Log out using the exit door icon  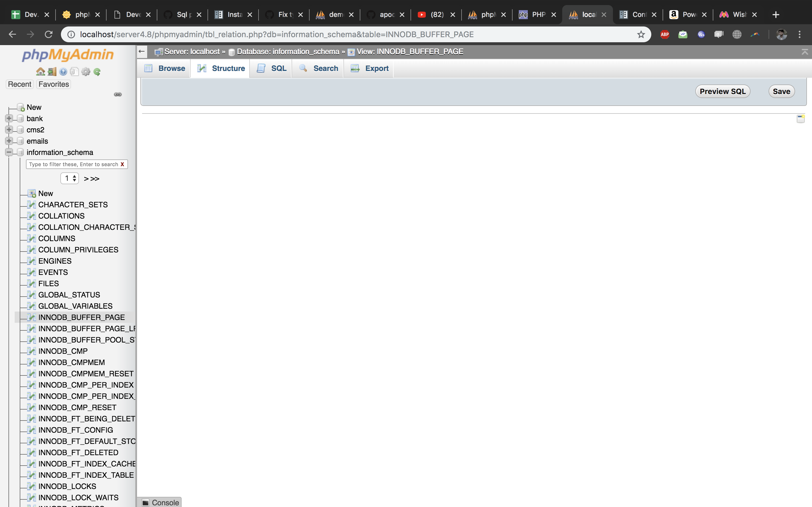[51, 72]
